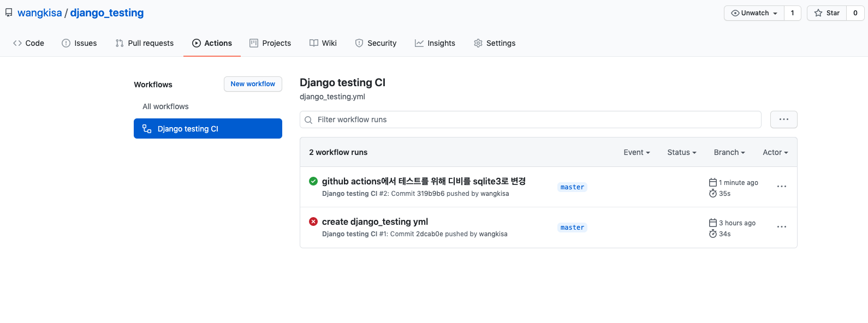The height and width of the screenshot is (323, 868).
Task: Click the calendar icon beside 1 minute ago
Action: [713, 182]
